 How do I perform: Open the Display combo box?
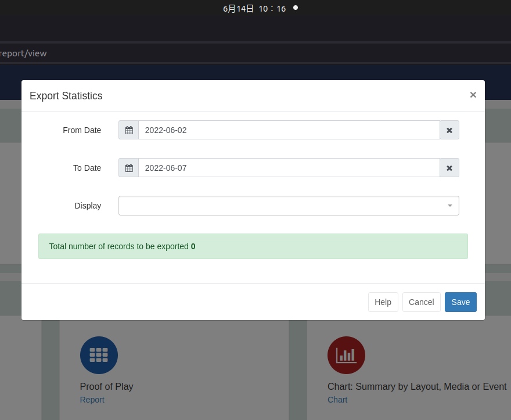(289, 206)
